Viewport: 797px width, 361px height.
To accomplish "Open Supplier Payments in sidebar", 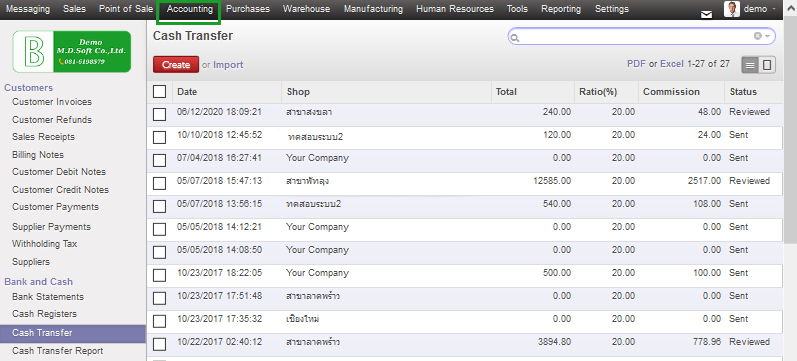I will [x=51, y=227].
